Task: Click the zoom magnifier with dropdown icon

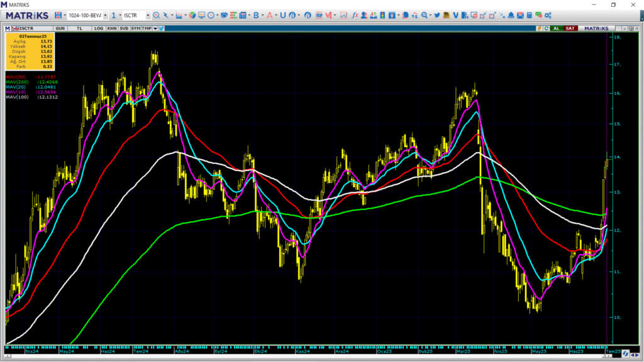Action: point(425,15)
